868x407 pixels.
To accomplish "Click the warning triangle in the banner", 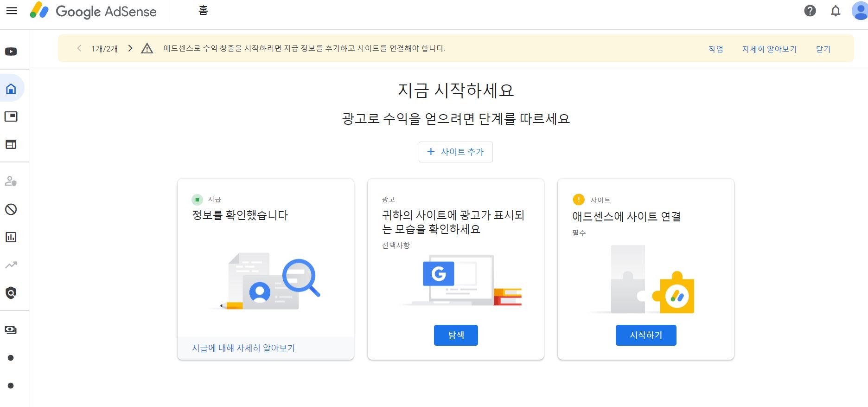I will 147,48.
